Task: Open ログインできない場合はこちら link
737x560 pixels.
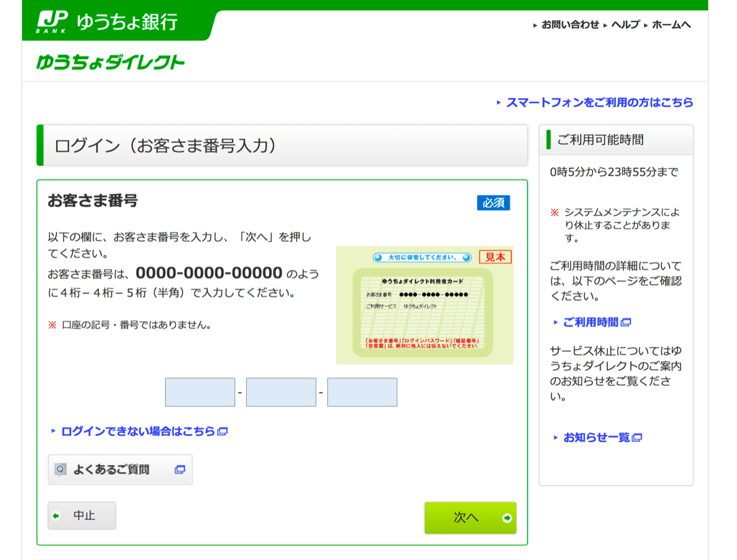Action: pyautogui.click(x=138, y=432)
